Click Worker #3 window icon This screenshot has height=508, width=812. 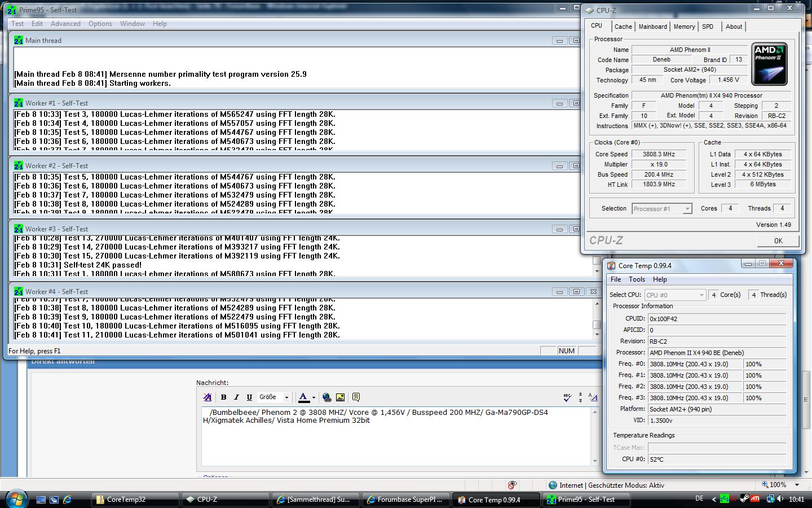(19, 229)
